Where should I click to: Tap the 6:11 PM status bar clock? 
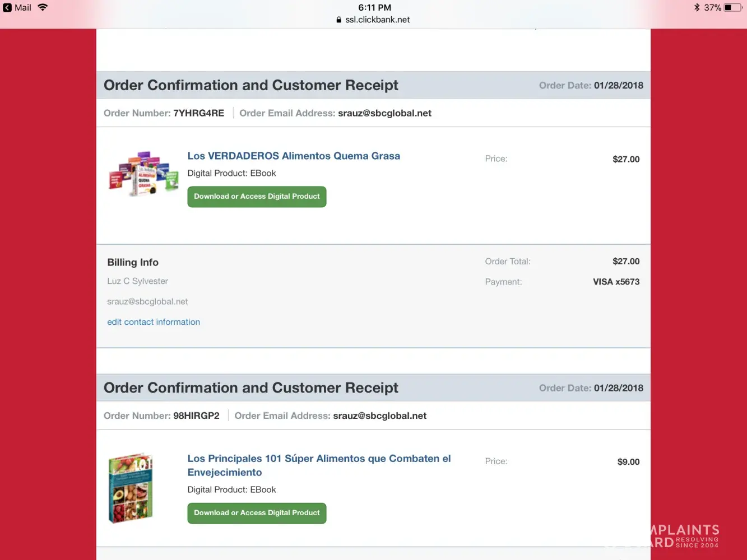click(x=374, y=7)
